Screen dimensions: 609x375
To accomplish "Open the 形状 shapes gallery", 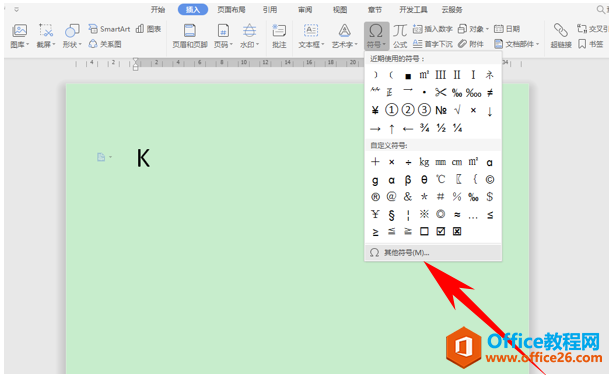I will [72, 36].
